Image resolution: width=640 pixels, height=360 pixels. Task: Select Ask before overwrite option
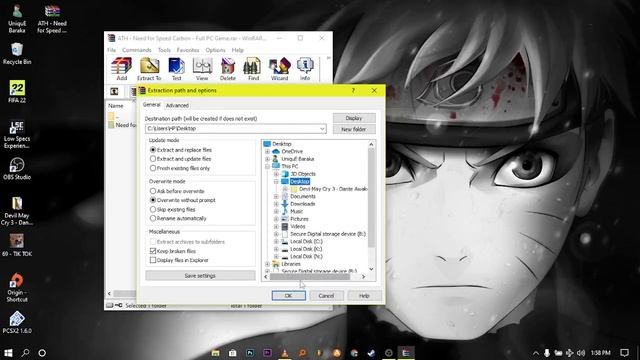click(x=177, y=191)
